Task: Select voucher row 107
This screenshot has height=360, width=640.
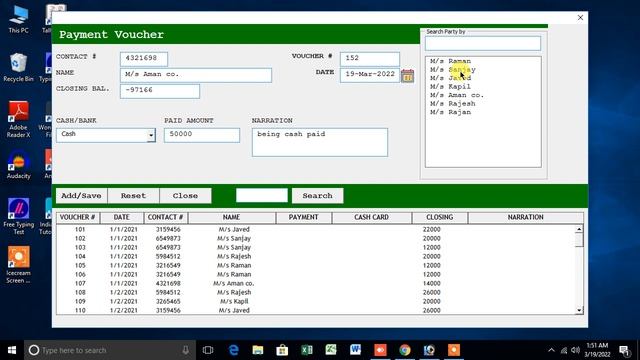Action: (316, 283)
